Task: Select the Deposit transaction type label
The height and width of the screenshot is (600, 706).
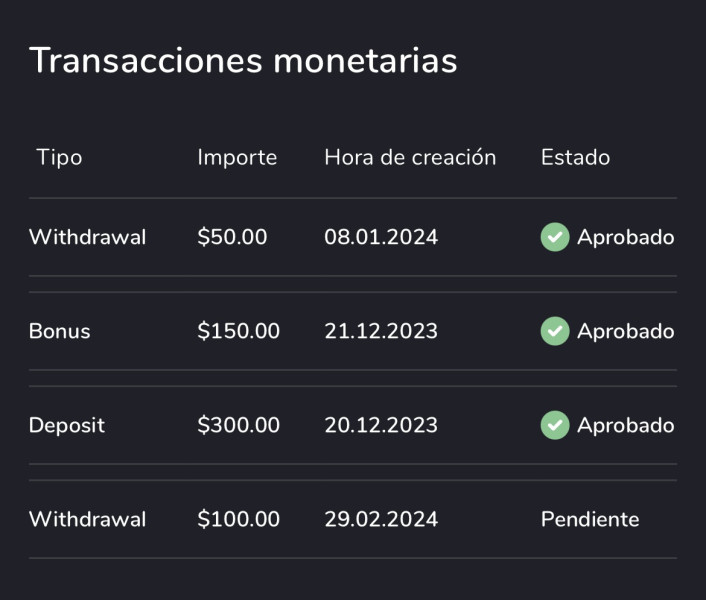Action: [x=66, y=425]
